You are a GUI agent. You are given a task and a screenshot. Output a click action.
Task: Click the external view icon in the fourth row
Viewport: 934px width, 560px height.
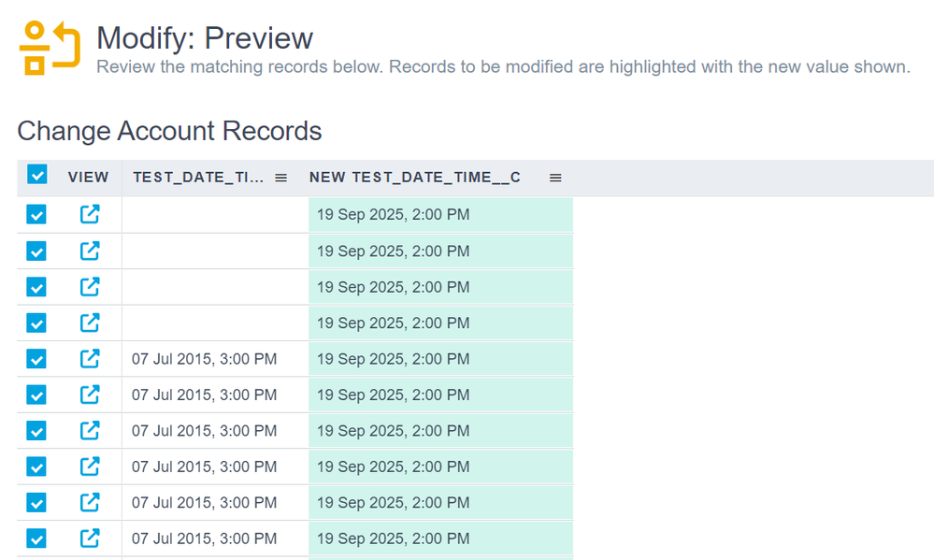tap(90, 323)
